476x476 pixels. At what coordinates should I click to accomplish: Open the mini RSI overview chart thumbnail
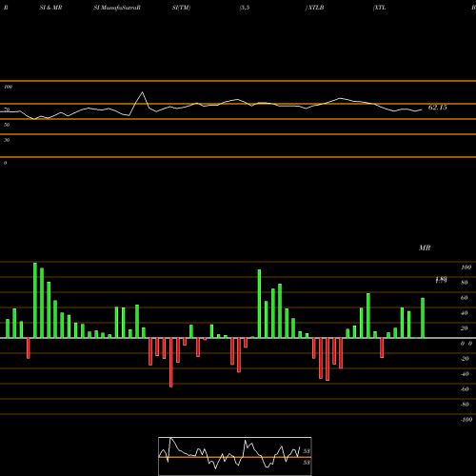[x=235, y=456]
